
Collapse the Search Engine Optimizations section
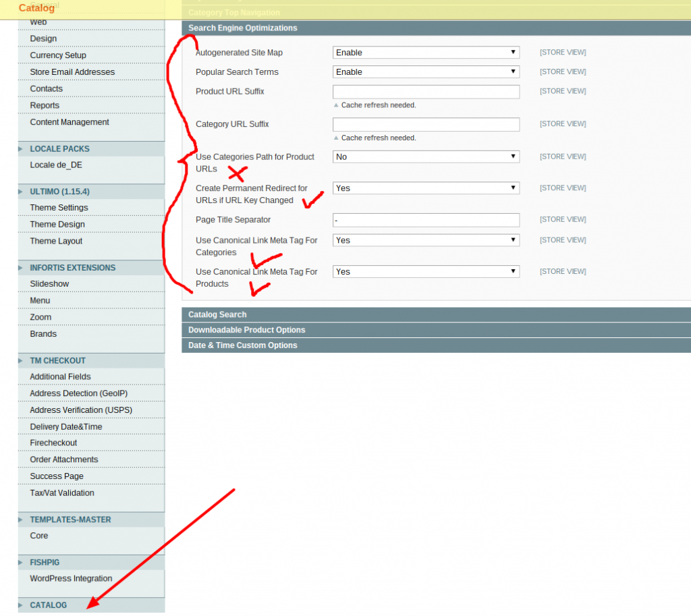click(242, 28)
